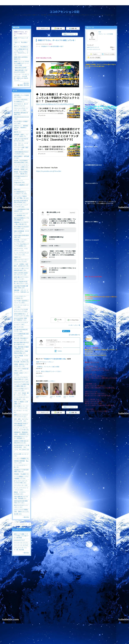This screenshot has height=644, width=129.
Task: Share the post with the ツイート button
Action: (x=66, y=331)
